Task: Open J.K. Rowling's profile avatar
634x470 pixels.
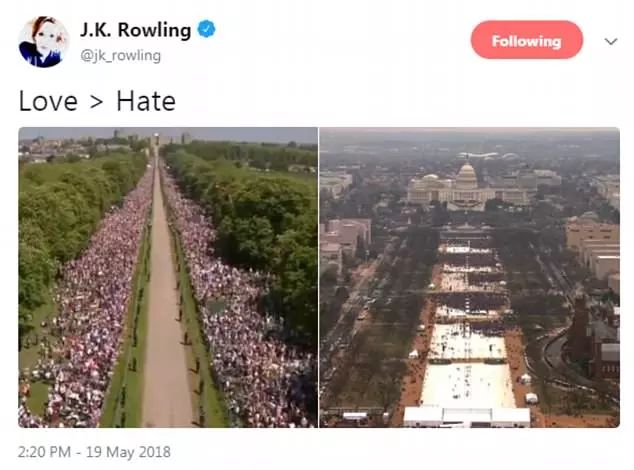Action: click(44, 42)
